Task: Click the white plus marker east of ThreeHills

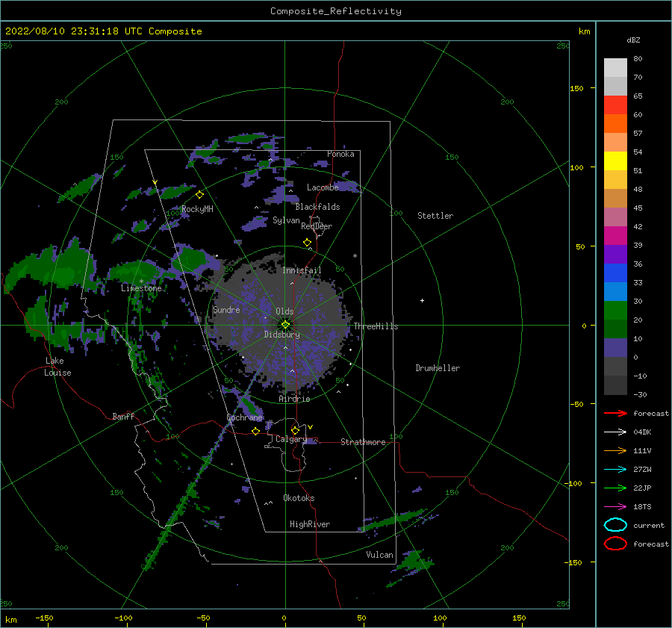Action: 422,300
